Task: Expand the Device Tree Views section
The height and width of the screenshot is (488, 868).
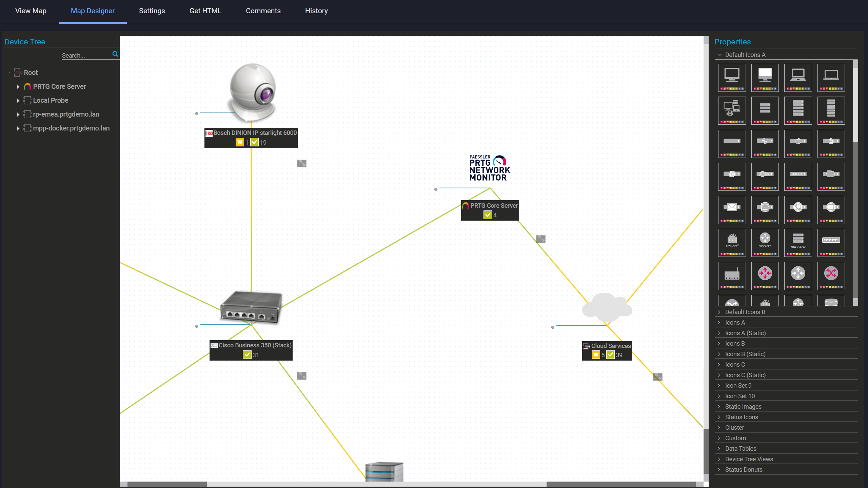Action: [786, 459]
